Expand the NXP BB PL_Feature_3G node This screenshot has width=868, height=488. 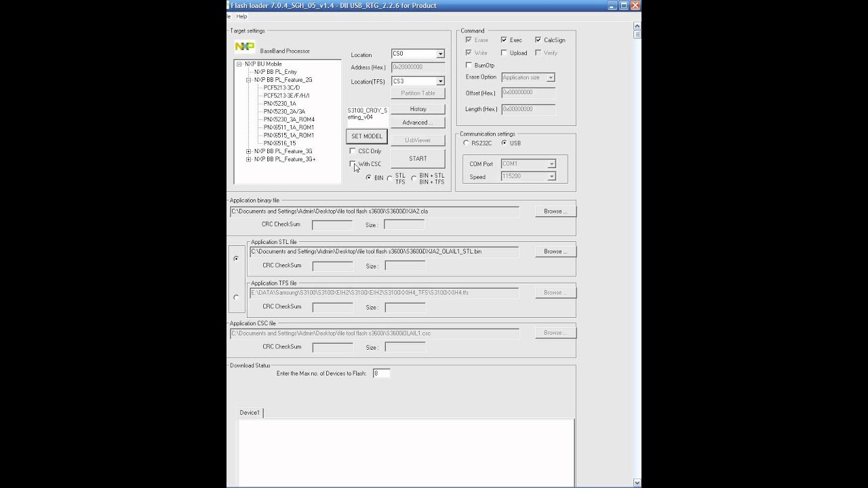pyautogui.click(x=249, y=151)
